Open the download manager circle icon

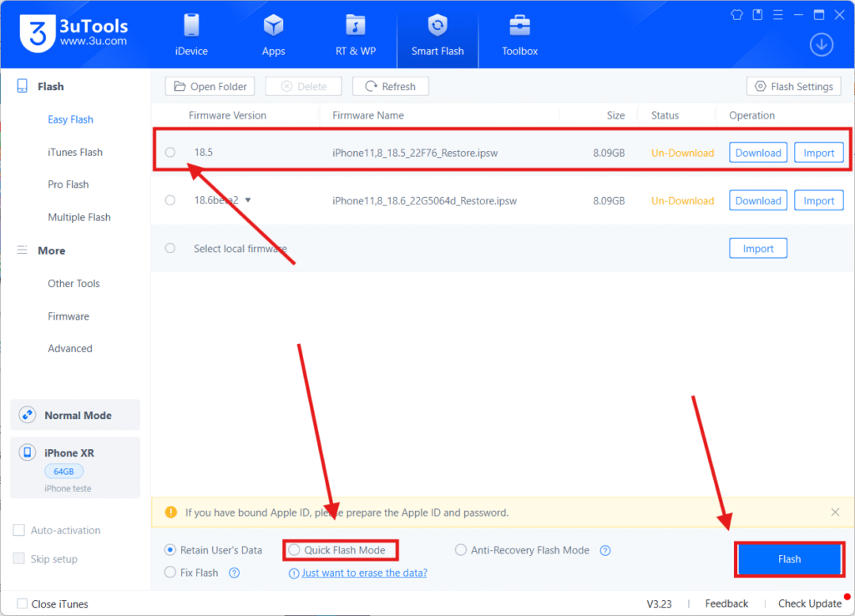pos(822,44)
